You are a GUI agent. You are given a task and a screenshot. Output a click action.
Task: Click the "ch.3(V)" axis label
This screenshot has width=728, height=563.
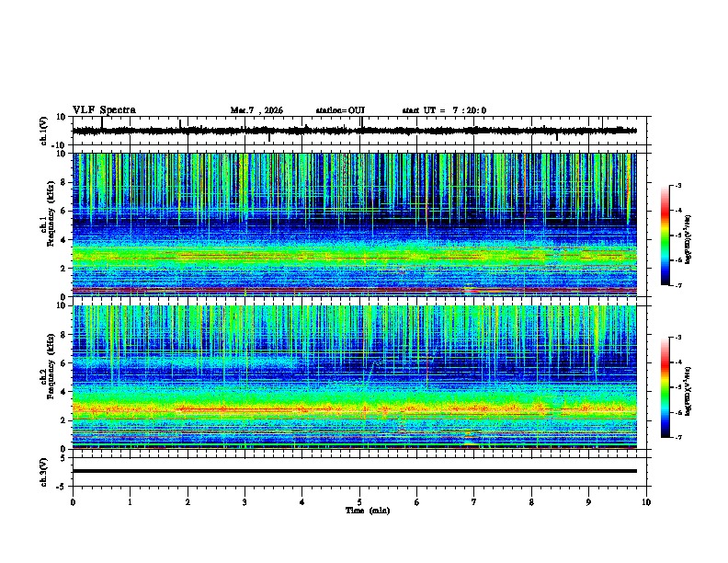(x=44, y=473)
